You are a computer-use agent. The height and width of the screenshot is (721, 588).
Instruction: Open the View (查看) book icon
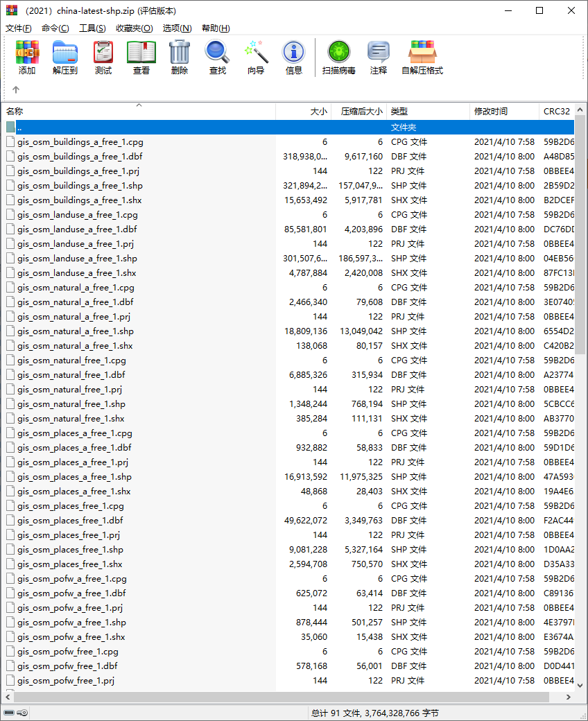141,58
